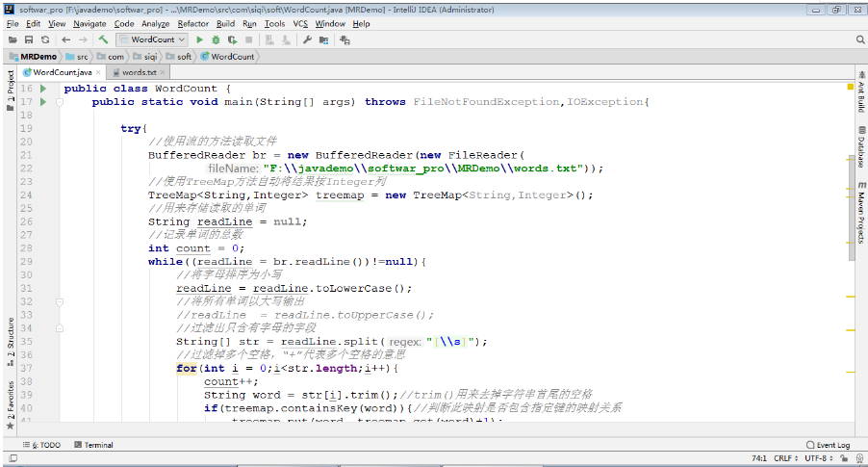Click the Synchronize refresh icon
Screen dimensions: 868x467
pos(45,39)
